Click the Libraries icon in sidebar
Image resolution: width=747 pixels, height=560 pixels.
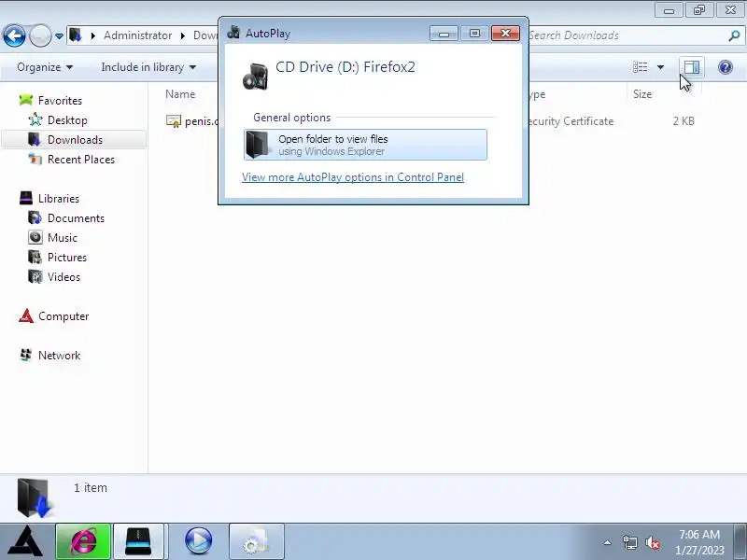pos(26,198)
